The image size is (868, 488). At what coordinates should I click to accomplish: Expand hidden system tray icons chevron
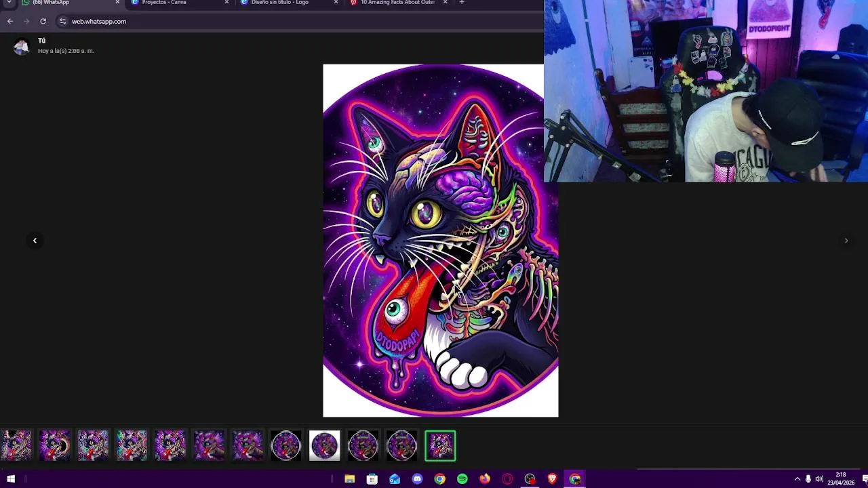point(797,479)
